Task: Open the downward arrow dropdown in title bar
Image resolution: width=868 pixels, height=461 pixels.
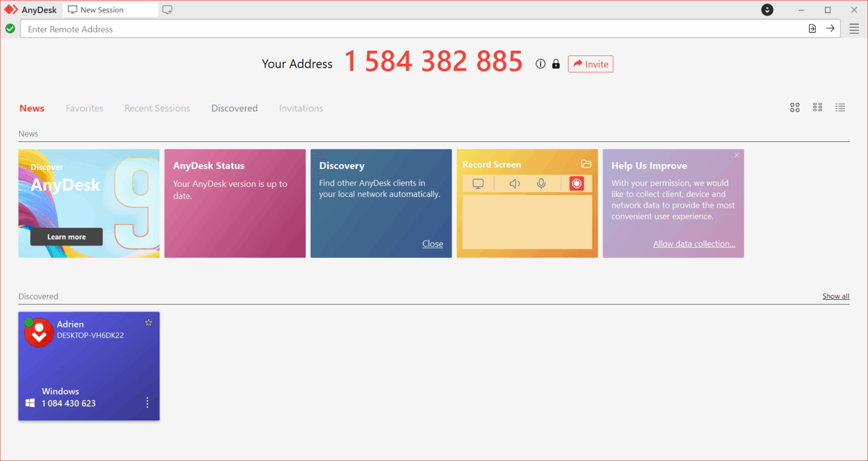Action: [767, 10]
